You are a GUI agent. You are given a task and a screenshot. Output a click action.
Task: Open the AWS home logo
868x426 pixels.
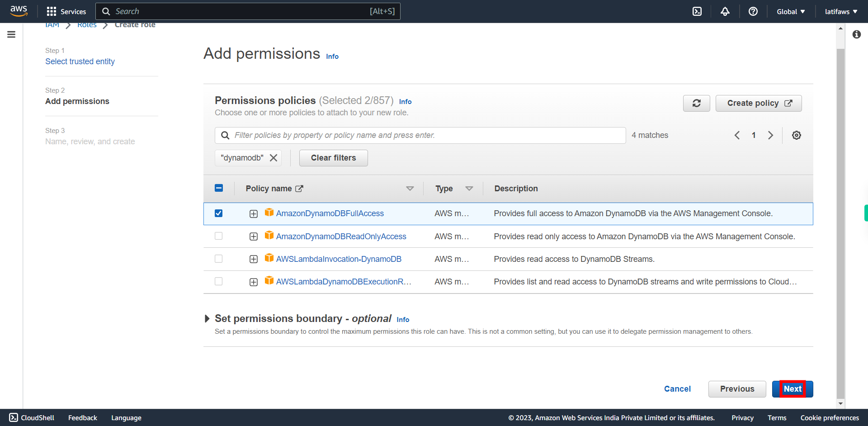click(19, 11)
